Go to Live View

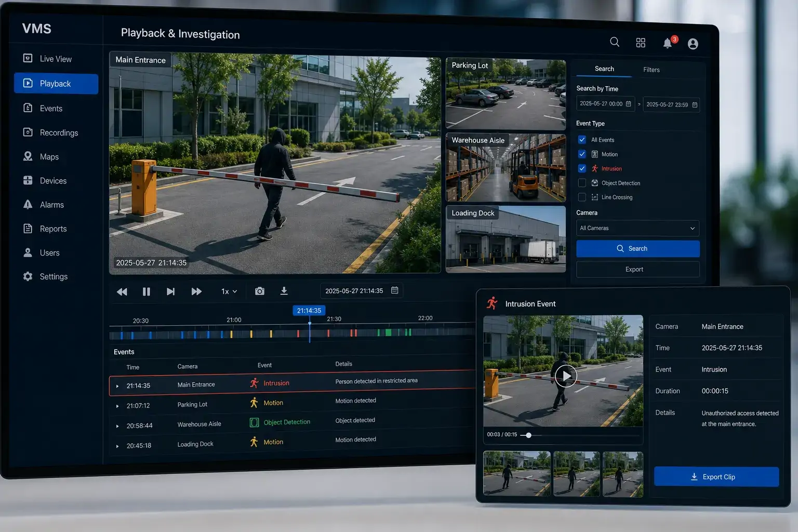56,59
